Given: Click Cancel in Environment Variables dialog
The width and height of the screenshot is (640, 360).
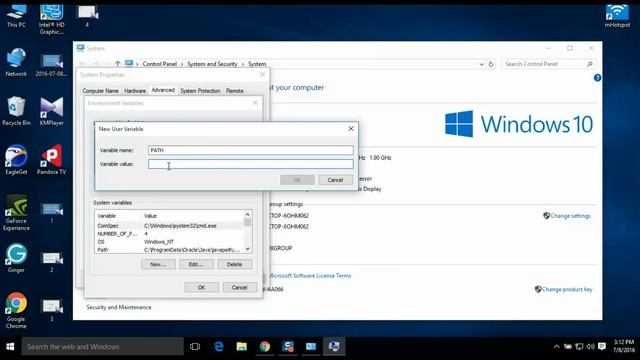Looking at the screenshot, I should click(240, 287).
